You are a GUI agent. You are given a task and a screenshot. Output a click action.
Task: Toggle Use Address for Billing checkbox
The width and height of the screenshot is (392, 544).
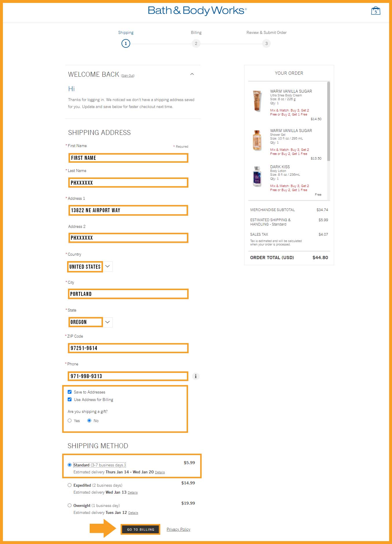tap(69, 400)
